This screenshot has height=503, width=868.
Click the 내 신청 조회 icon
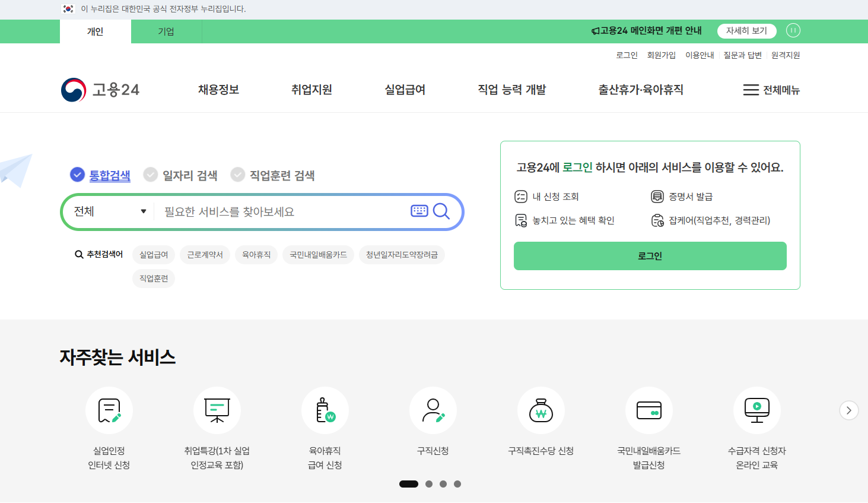point(521,197)
